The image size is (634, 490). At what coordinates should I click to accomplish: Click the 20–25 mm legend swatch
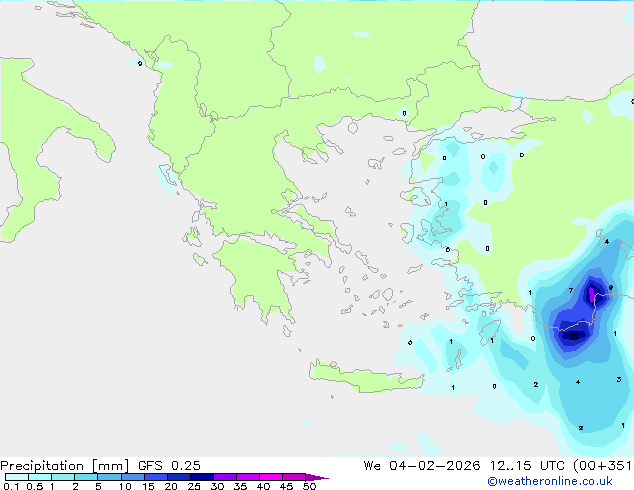pyautogui.click(x=178, y=477)
